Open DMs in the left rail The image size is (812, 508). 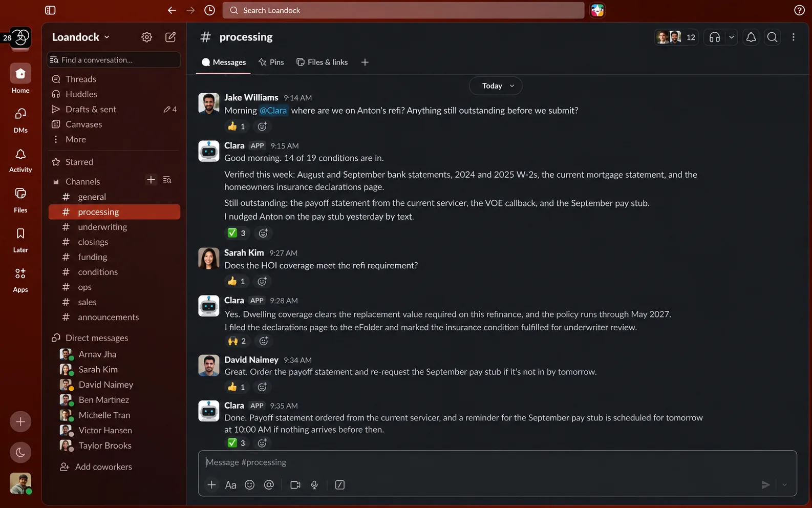20,120
